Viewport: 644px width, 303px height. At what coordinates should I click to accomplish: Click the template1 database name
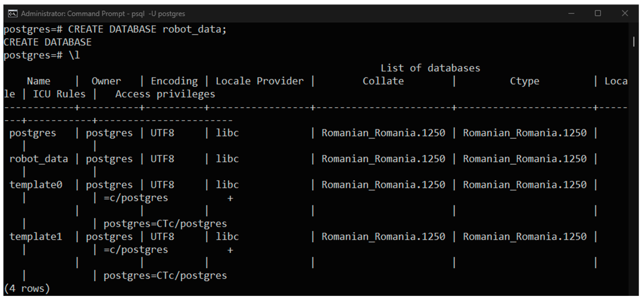click(36, 236)
